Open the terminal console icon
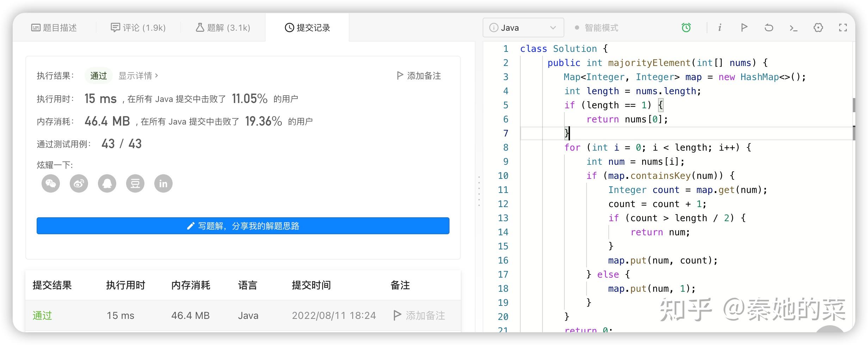This screenshot has width=868, height=345. (793, 28)
